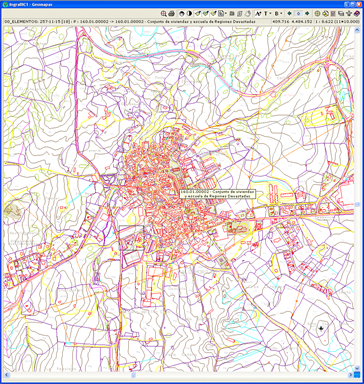Click the horizontal scrollbar right arrow
Viewport: 364px width, 384px height.
[350, 375]
